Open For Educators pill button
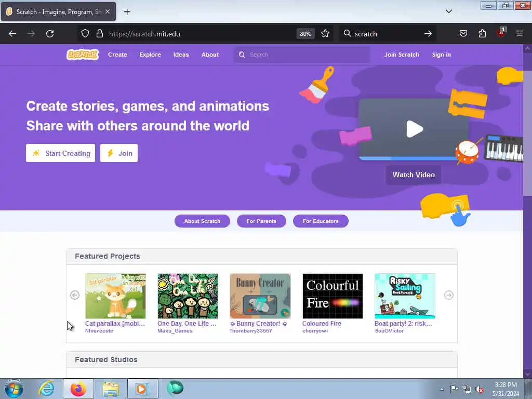Image resolution: width=532 pixels, height=399 pixels. [x=321, y=221]
